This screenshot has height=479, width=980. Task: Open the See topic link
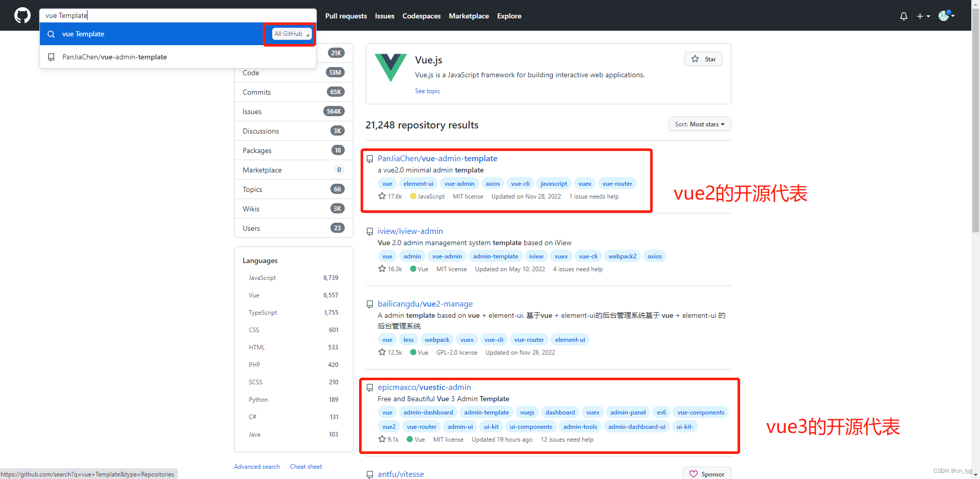point(428,91)
